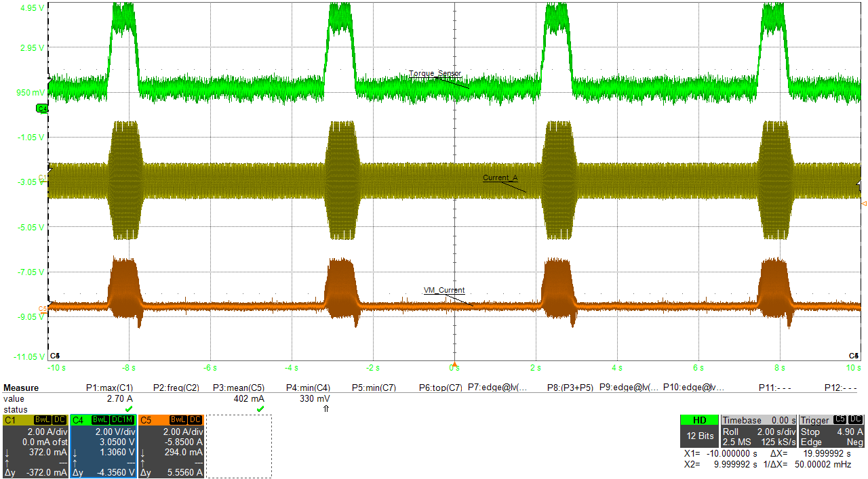Open the C4 channel descriptor box
This screenshot has width=868, height=479.
[x=103, y=446]
